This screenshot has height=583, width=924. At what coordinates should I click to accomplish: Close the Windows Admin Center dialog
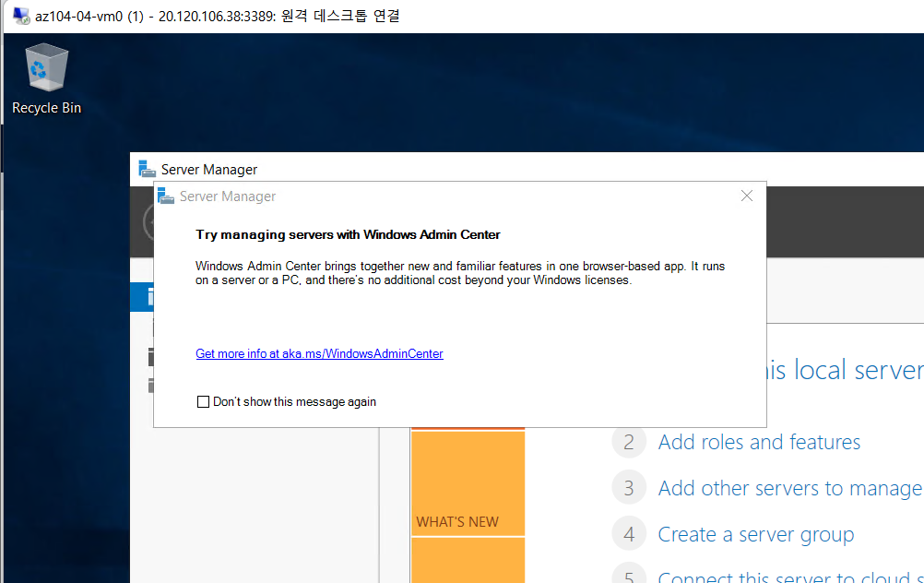(747, 196)
